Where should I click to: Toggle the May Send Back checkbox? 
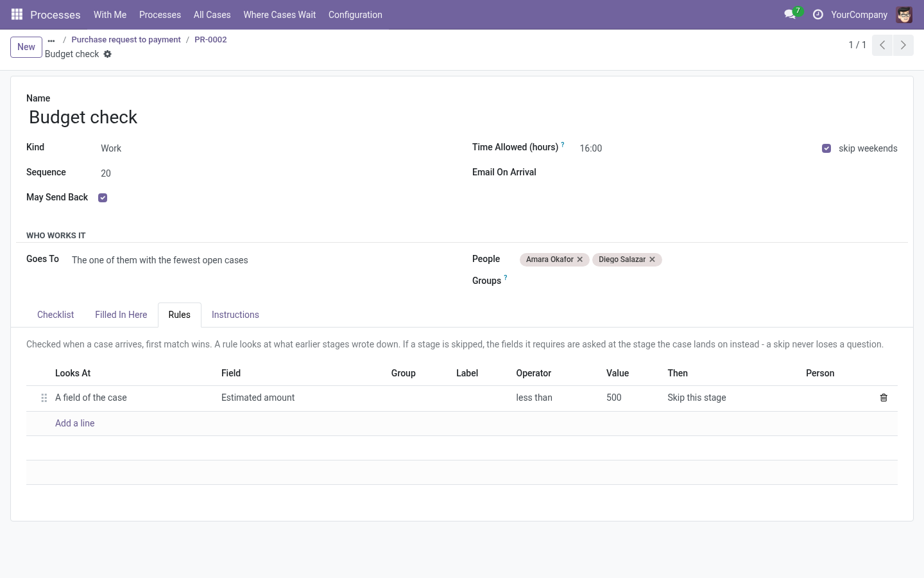103,198
